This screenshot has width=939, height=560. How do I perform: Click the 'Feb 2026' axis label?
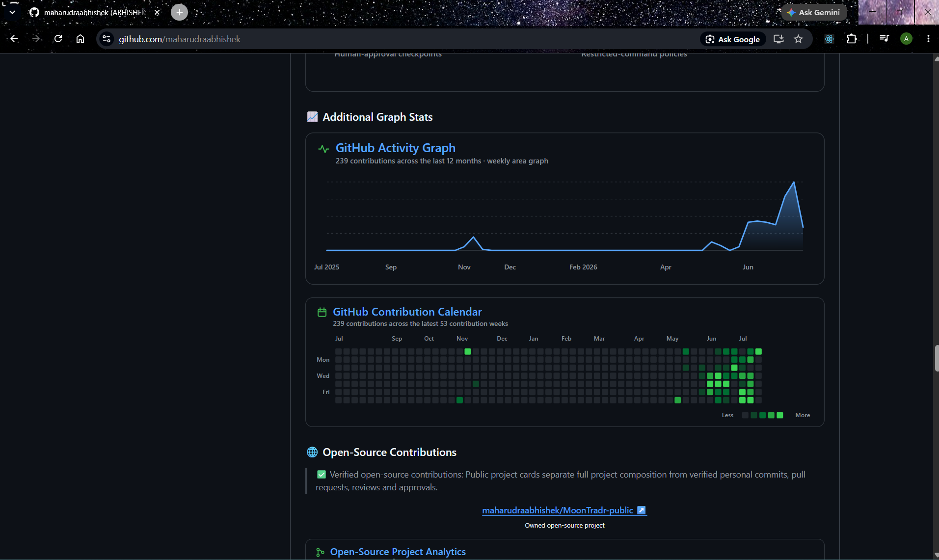pos(583,267)
